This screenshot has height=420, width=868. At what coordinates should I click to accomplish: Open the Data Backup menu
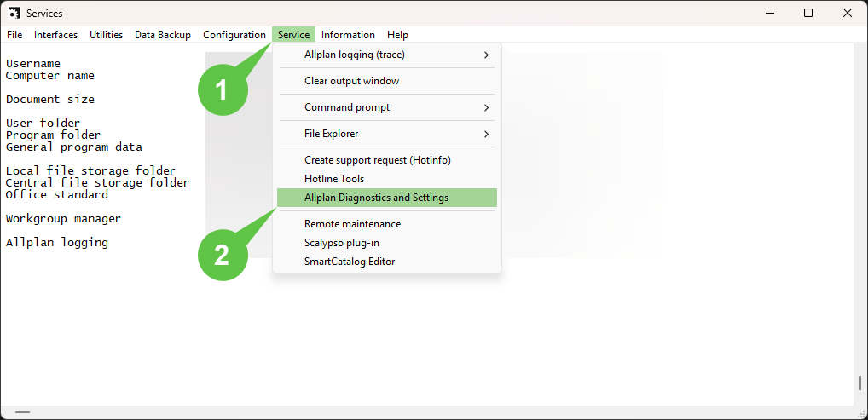coord(162,35)
